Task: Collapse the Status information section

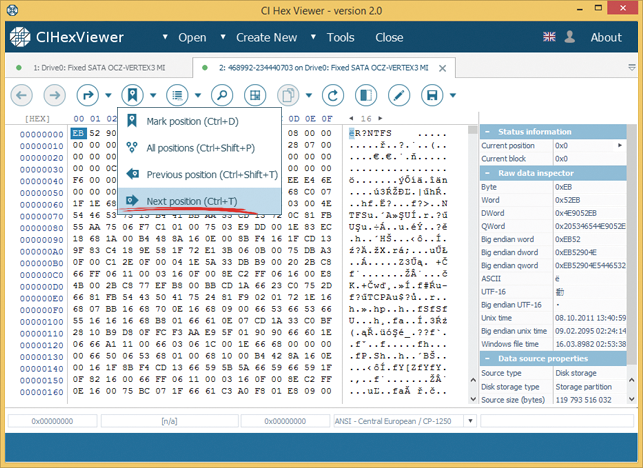Action: (x=487, y=132)
